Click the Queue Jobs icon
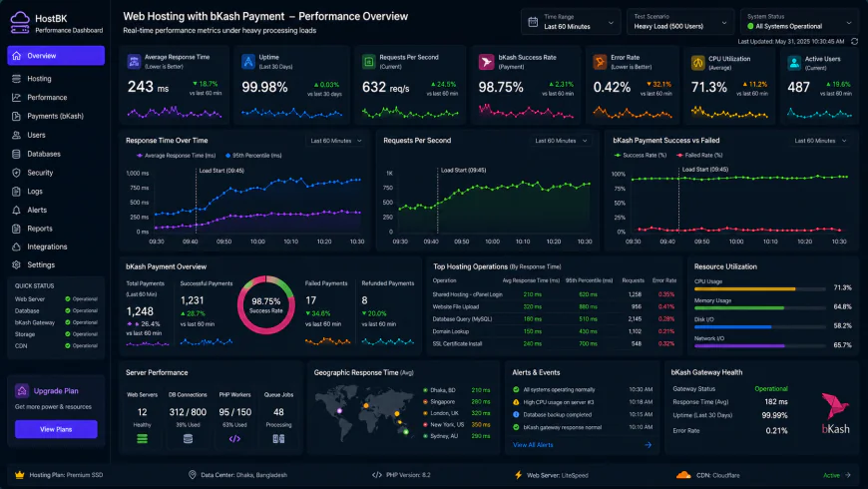This screenshot has width=868, height=489. tap(278, 439)
